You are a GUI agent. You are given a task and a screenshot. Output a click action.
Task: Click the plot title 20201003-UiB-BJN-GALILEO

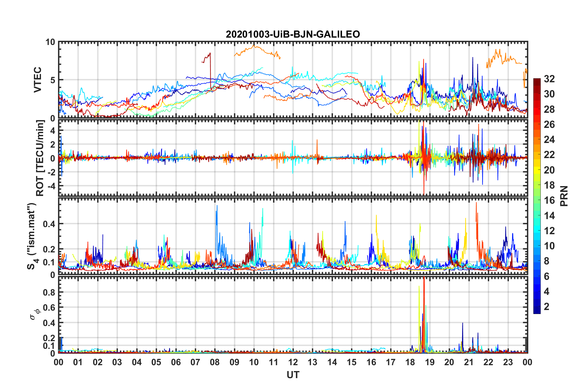coord(293,34)
